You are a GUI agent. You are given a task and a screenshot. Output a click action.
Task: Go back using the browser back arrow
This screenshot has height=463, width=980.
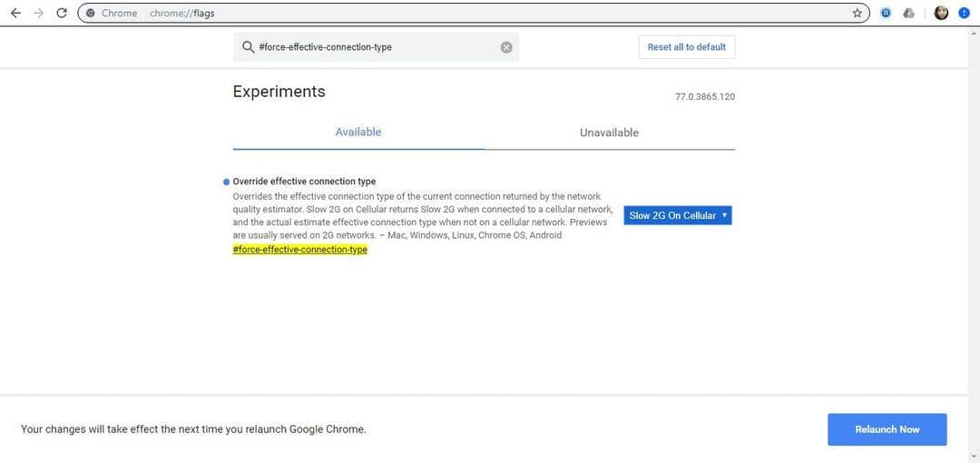coord(15,13)
